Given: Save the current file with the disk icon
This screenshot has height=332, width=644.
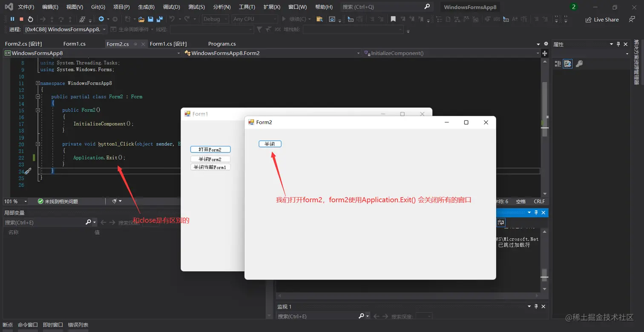Looking at the screenshot, I should [150, 19].
